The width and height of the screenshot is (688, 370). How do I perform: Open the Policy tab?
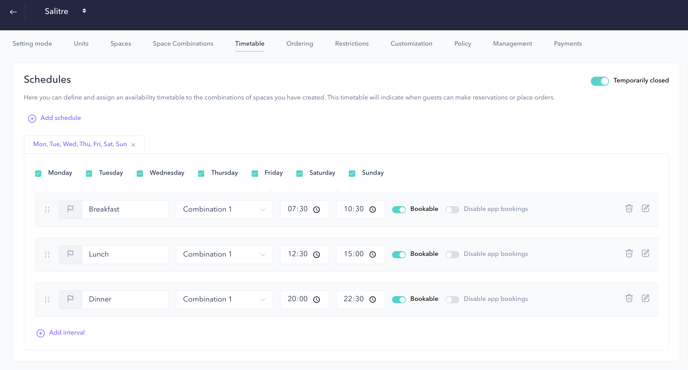point(462,43)
